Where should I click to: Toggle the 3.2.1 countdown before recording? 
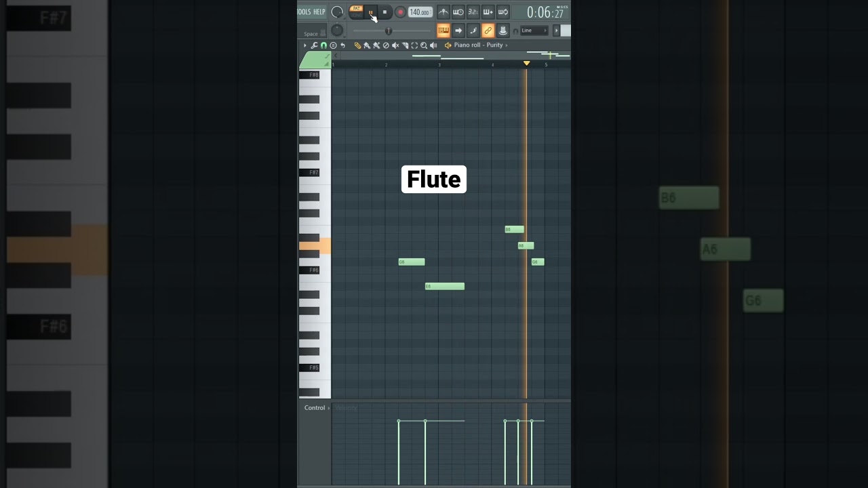click(x=473, y=12)
